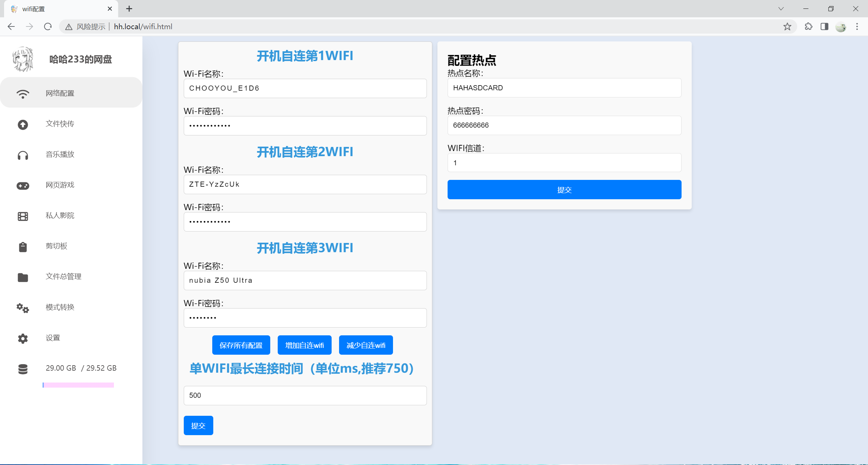The height and width of the screenshot is (465, 868).
Task: Bookmark this page with star icon
Action: tap(787, 26)
